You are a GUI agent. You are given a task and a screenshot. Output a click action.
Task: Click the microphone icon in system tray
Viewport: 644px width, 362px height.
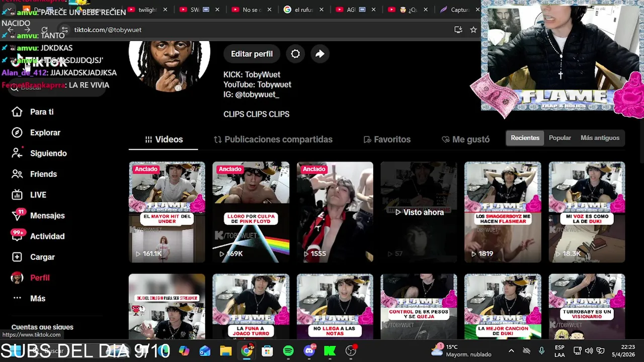tap(542, 350)
